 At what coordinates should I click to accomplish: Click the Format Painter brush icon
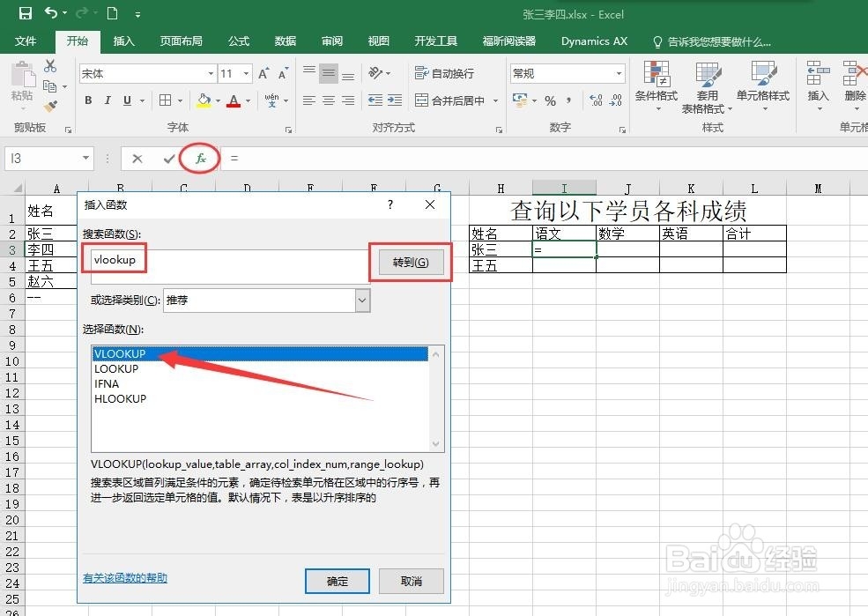tap(50, 106)
